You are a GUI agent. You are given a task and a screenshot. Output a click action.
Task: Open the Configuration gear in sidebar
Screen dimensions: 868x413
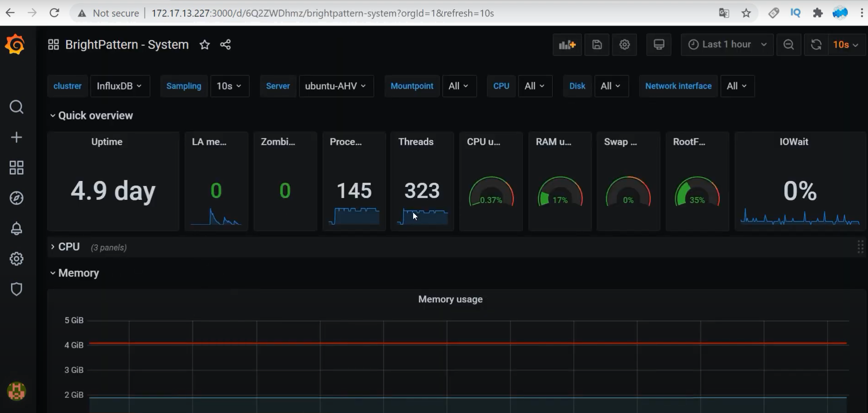17,259
